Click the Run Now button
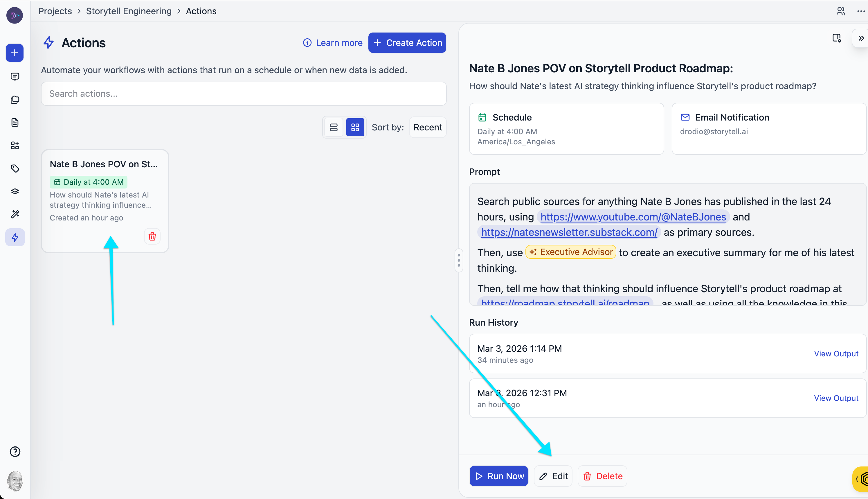 coord(498,476)
